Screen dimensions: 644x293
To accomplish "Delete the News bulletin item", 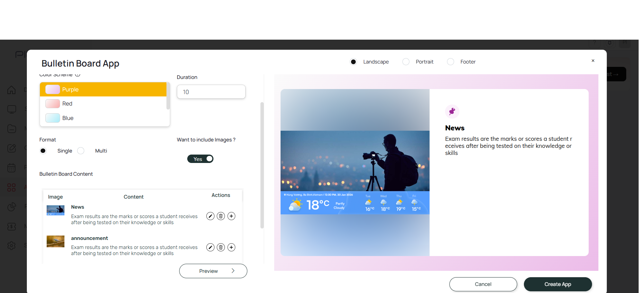I will coord(221,216).
